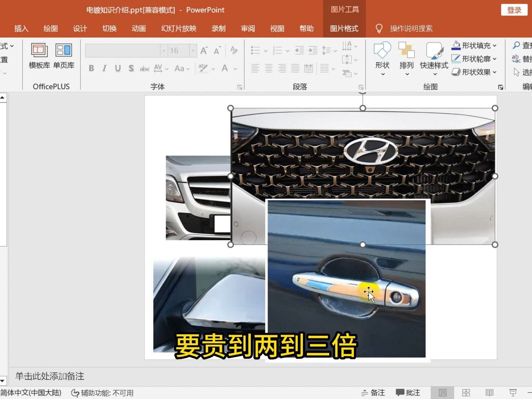Decrease list indent level
Image resolution: width=532 pixels, height=399 pixels.
coord(300,50)
